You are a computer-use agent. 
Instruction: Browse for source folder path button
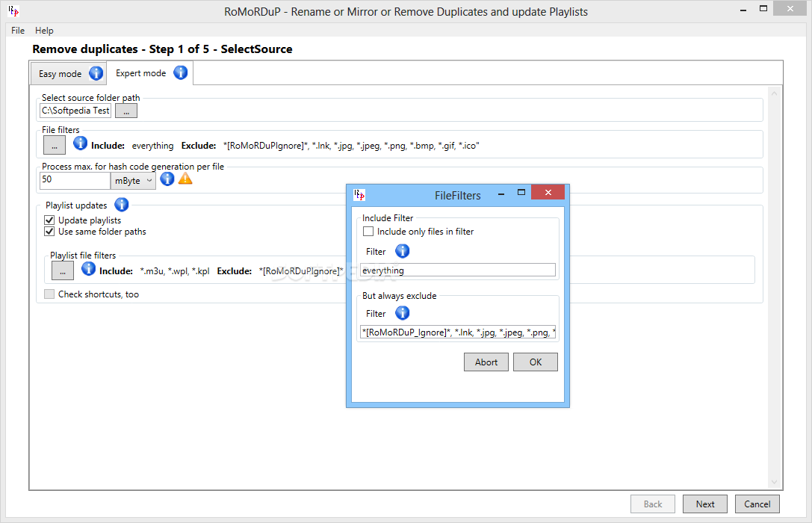(x=126, y=111)
